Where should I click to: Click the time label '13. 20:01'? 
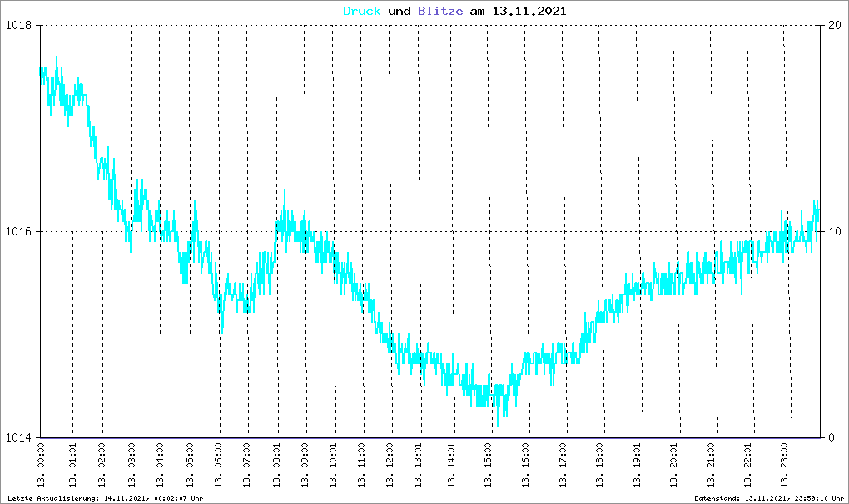[x=674, y=465]
